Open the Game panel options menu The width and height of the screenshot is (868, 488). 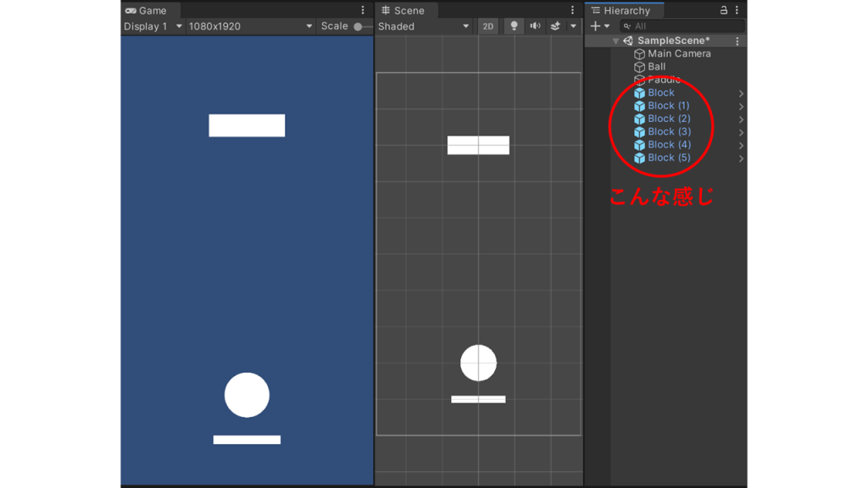coord(363,10)
